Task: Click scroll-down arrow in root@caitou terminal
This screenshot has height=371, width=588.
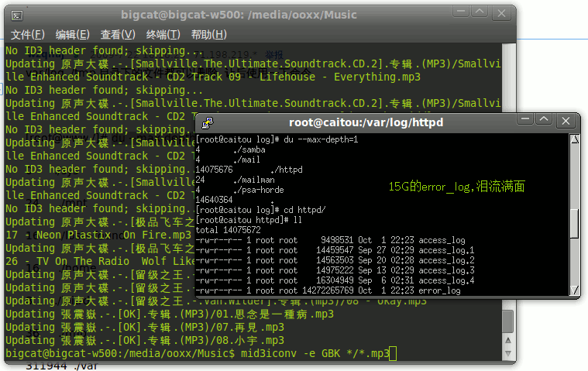Action: [x=574, y=290]
